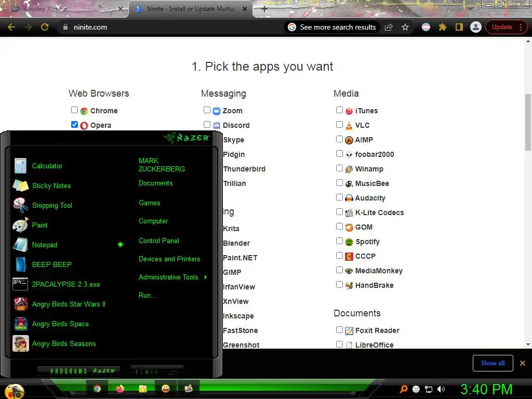Open the network tray icon

point(429,389)
